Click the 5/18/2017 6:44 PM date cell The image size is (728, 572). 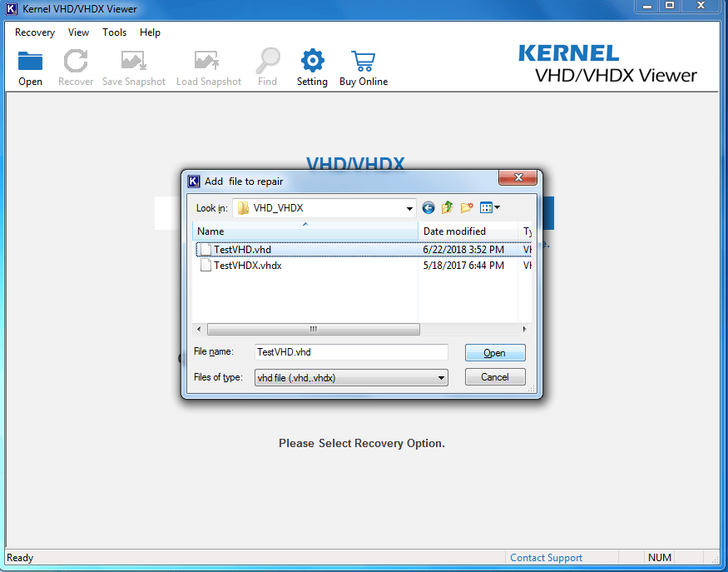click(x=463, y=266)
